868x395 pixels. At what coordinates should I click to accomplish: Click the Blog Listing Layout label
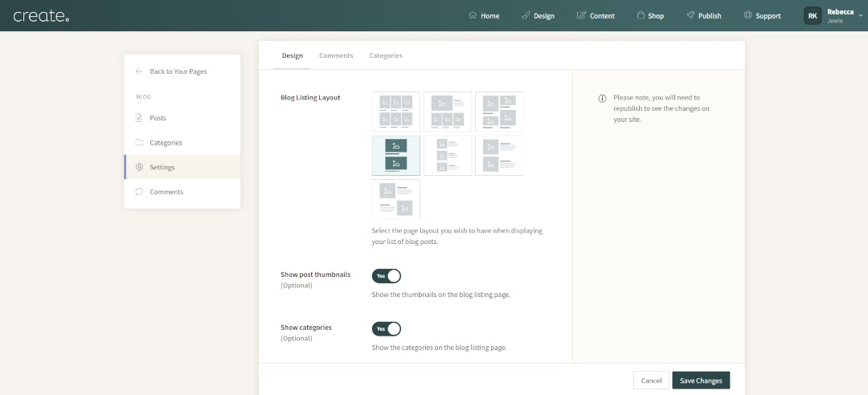coord(310,98)
